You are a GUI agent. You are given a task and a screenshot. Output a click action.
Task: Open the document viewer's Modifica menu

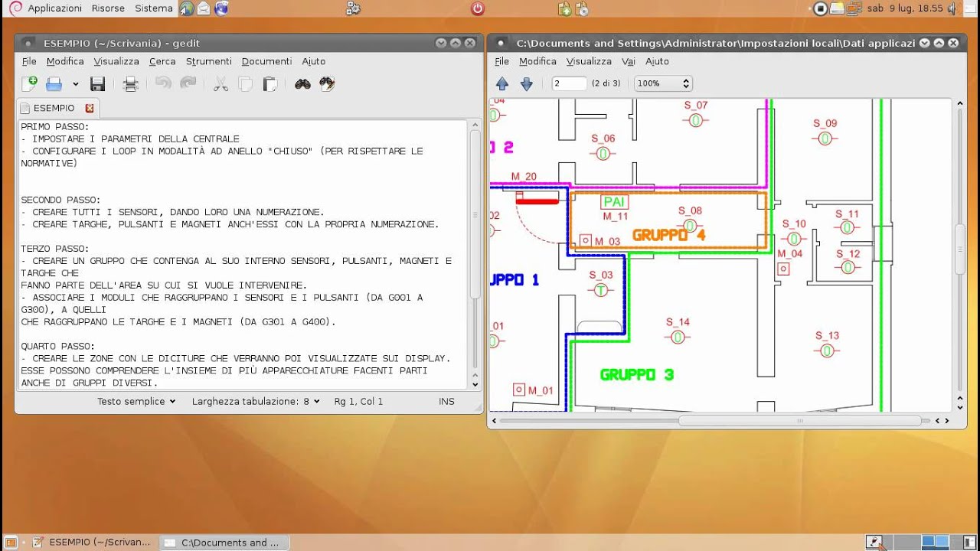coord(537,61)
